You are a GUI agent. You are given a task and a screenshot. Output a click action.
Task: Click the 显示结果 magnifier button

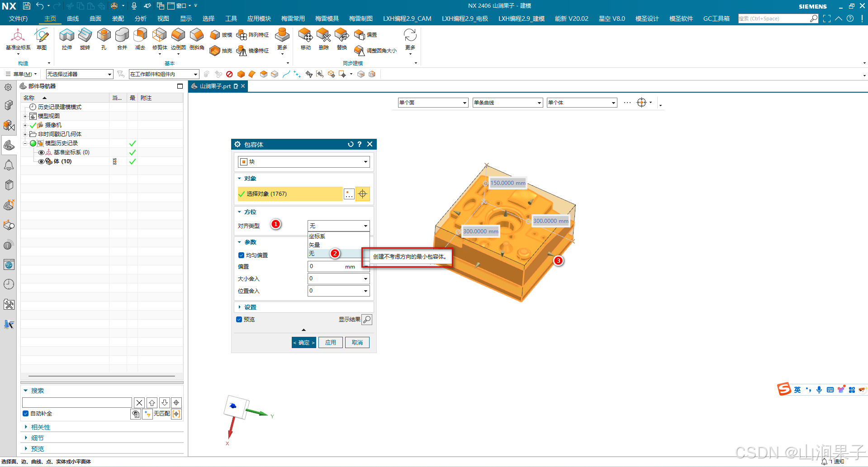click(367, 320)
